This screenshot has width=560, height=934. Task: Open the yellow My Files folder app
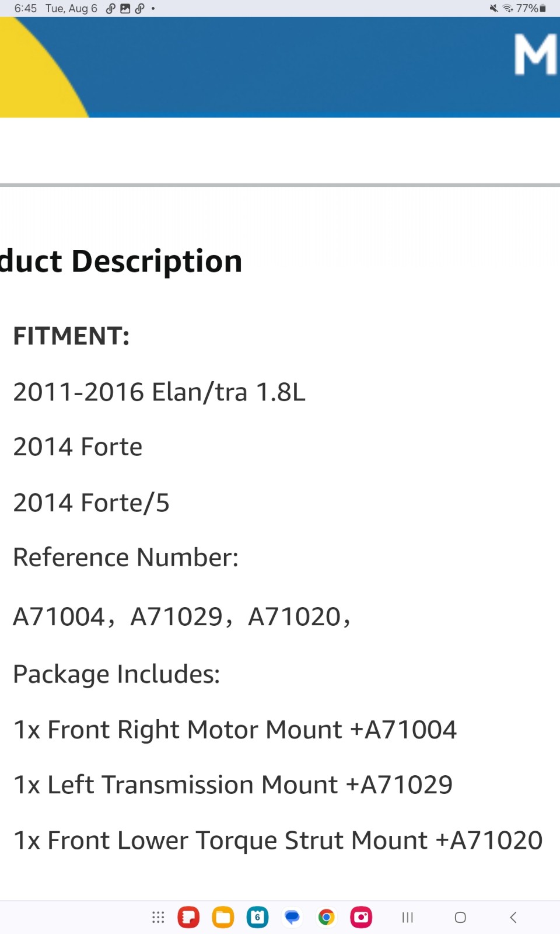click(223, 917)
